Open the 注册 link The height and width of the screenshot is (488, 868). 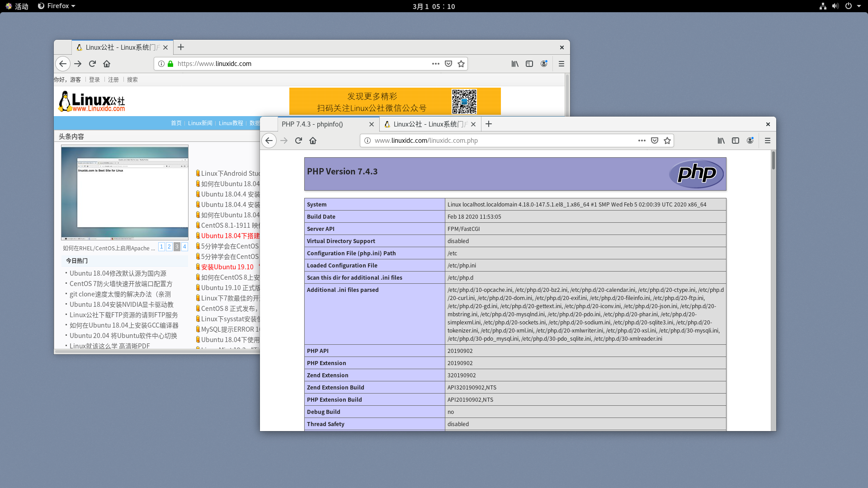point(113,80)
